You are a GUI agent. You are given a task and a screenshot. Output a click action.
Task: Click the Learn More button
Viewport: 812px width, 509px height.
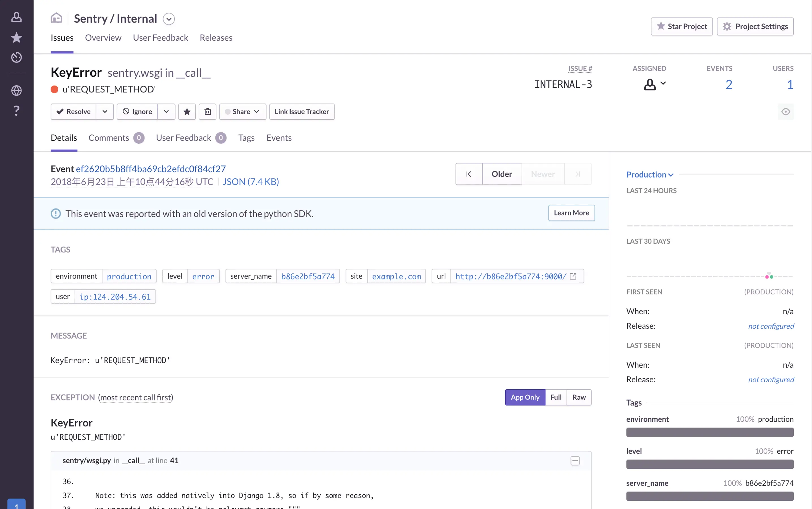571,213
